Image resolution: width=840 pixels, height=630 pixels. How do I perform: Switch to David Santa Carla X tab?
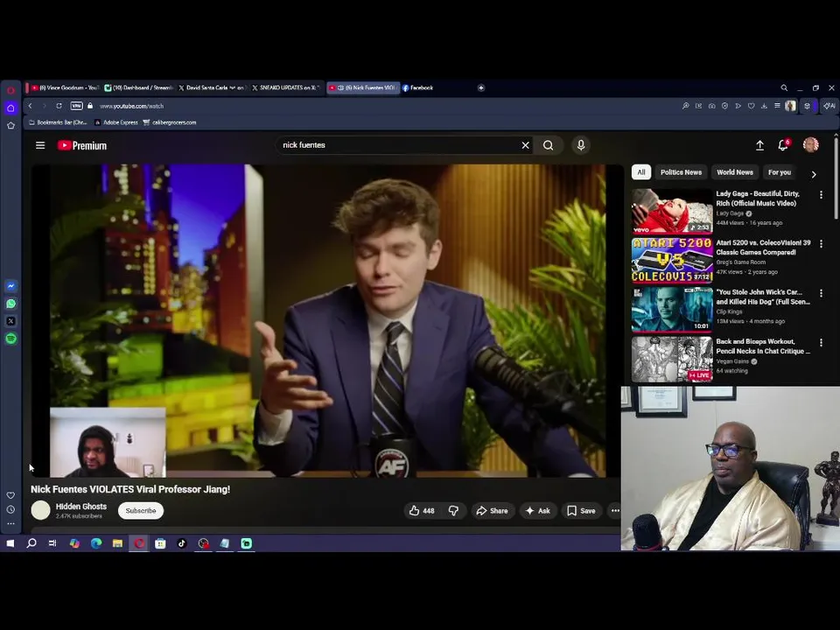tap(212, 87)
